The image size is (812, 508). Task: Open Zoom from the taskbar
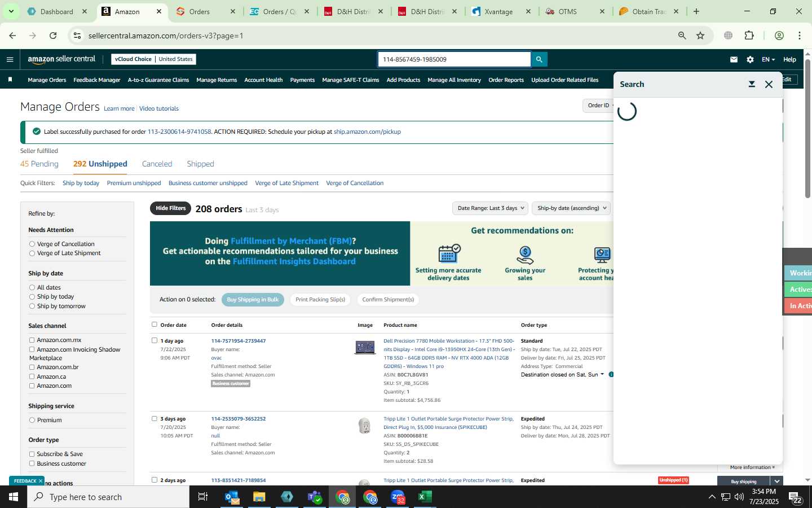click(398, 497)
